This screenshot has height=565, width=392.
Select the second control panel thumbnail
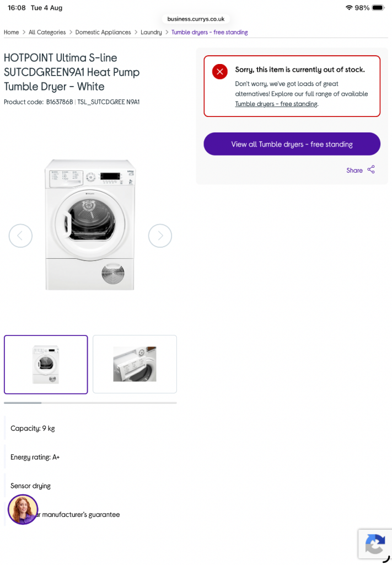(135, 364)
